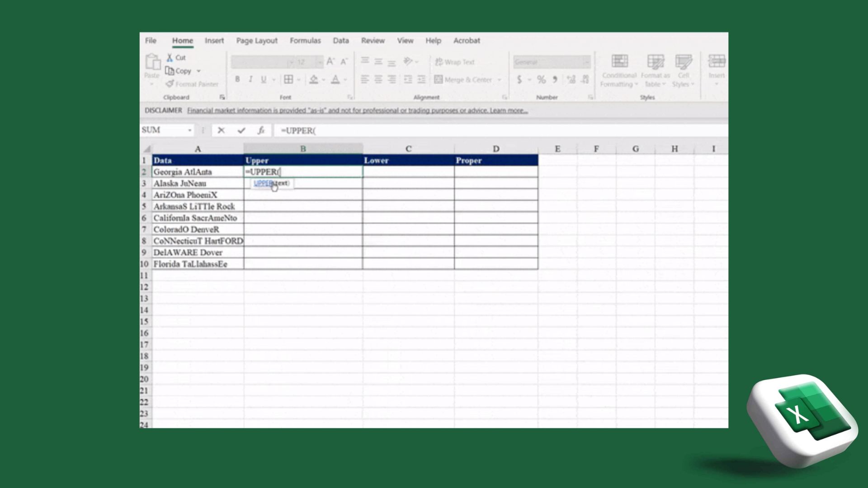
Task: Toggle Merge & Center
Action: 463,80
